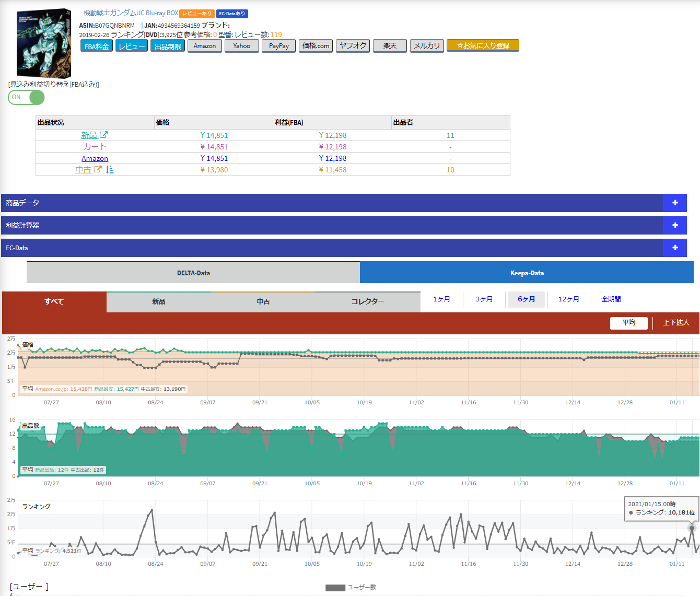This screenshot has width=700, height=596.
Task: Click ☆お気に入り登録 button
Action: tap(483, 46)
